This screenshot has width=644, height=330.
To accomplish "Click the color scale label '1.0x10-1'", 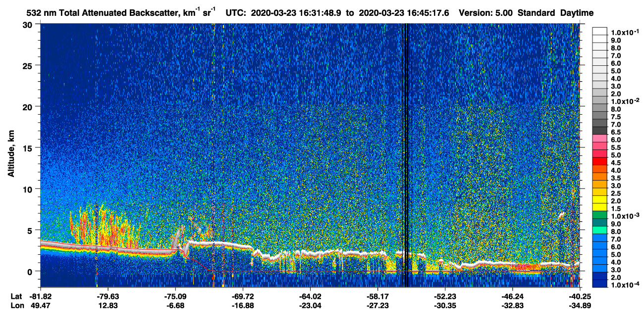I will (x=625, y=32).
